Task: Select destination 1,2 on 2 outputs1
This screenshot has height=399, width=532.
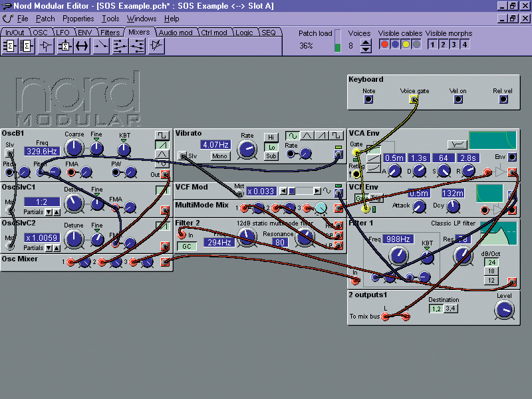Action: 436,309
